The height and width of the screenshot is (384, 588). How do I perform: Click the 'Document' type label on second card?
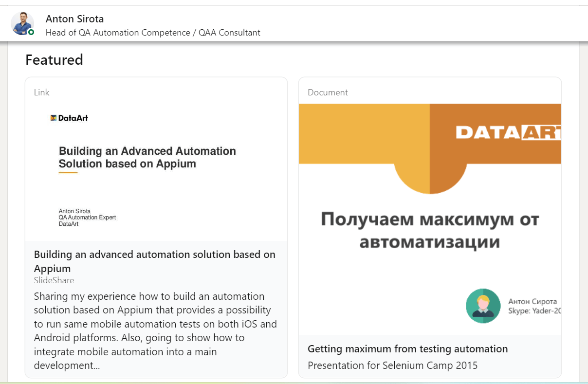328,92
